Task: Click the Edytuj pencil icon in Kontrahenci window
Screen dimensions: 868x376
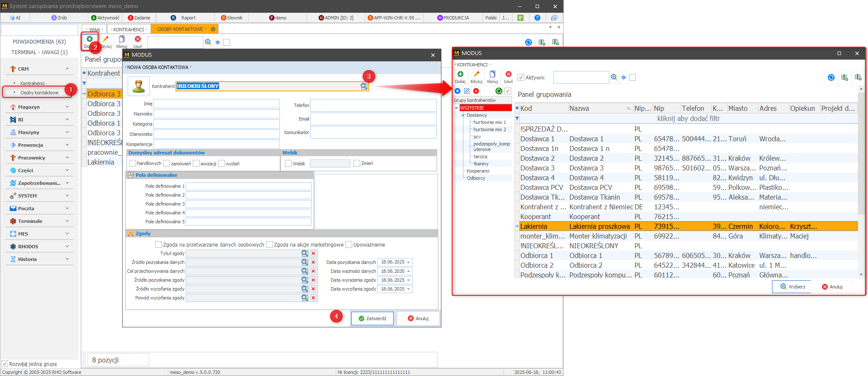Action: (476, 75)
